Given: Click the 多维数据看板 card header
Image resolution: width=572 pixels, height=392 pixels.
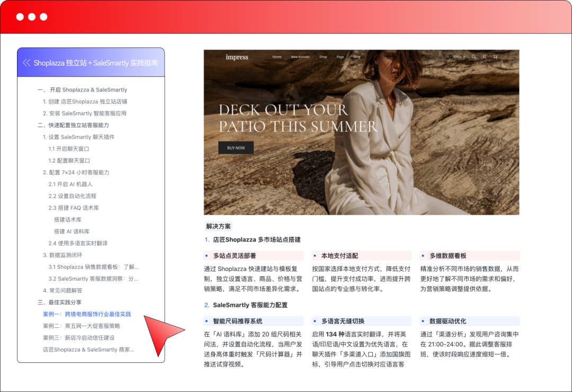Looking at the screenshot, I should [x=470, y=255].
